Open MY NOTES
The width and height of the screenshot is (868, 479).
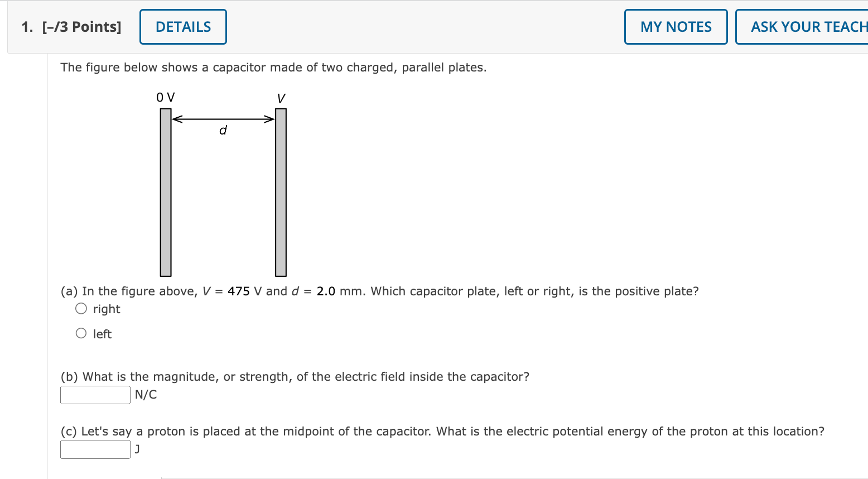point(676,26)
